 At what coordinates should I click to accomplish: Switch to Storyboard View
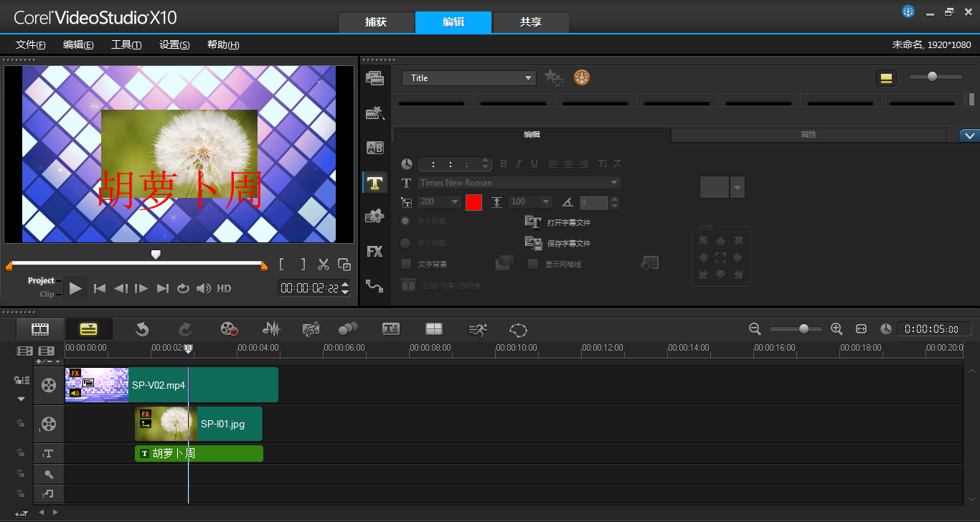41,329
